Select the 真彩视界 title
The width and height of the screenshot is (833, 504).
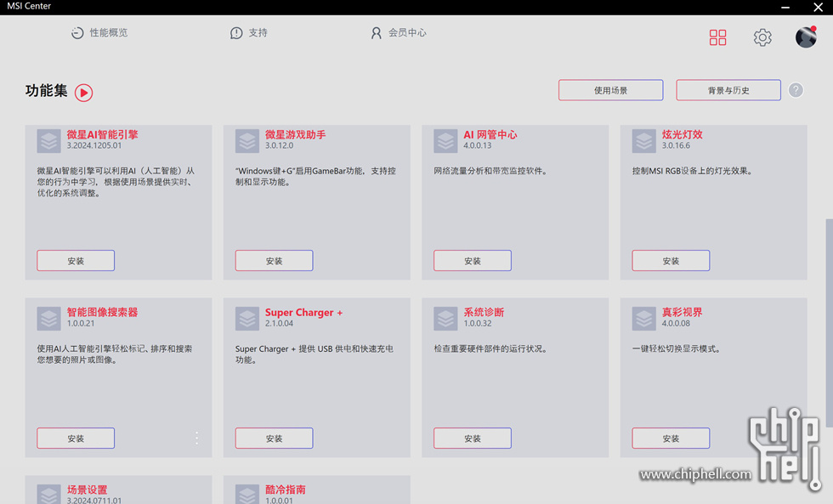(682, 312)
